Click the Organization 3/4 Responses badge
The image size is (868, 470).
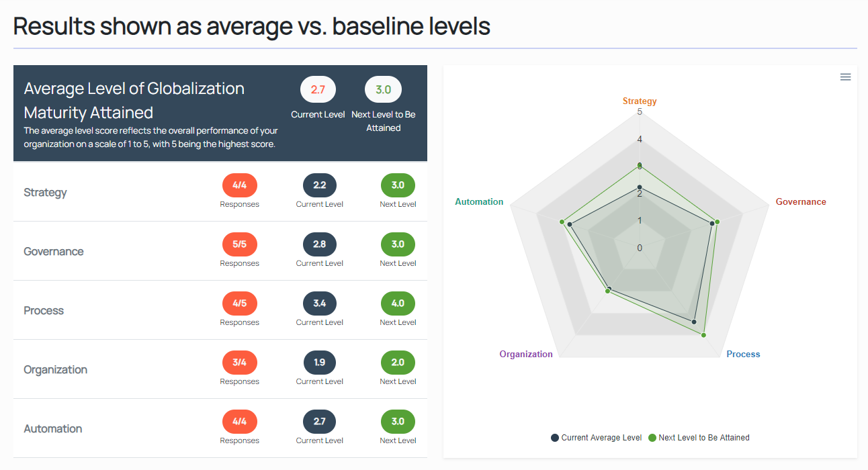pyautogui.click(x=239, y=362)
